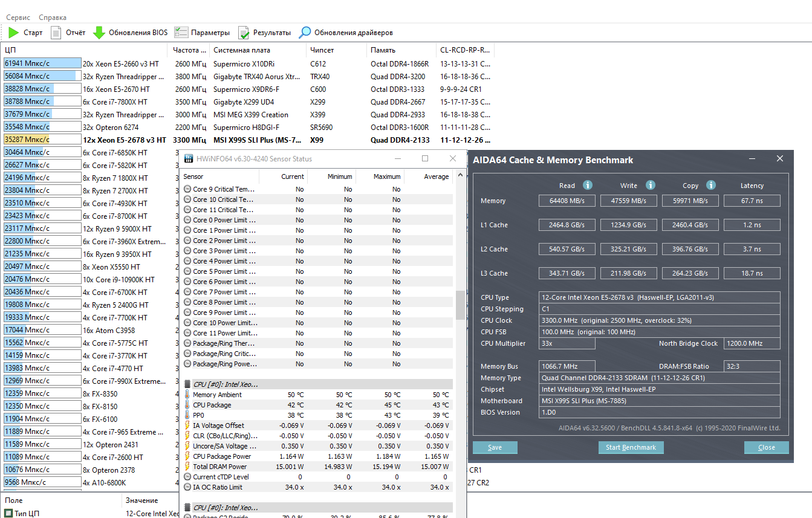The width and height of the screenshot is (812, 518).
Task: Click the L1 Cache Write value 1234.9 GB/s
Action: (x=629, y=225)
